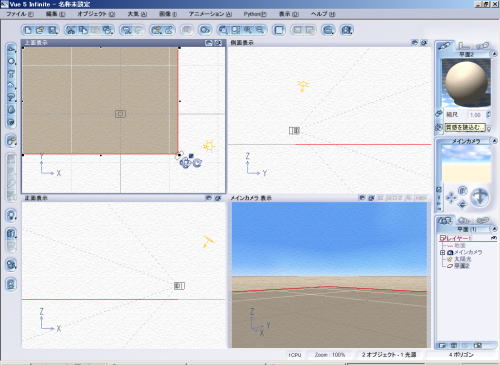500x365 pixels.
Task: Open the アニメーション menu
Action: pos(210,14)
